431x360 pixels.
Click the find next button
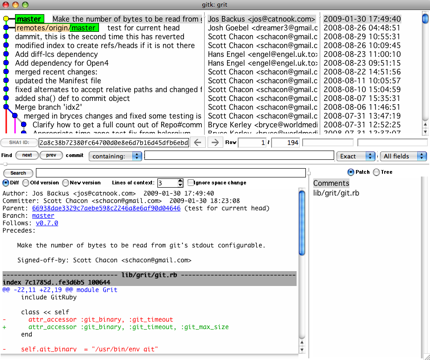point(27,155)
